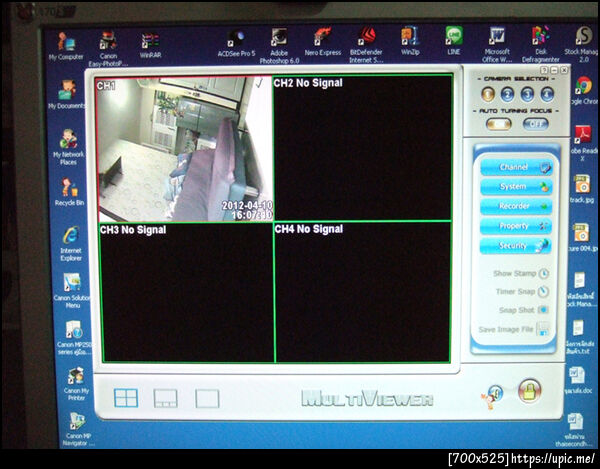Open My Documents desktop icon
This screenshot has width=600, height=469.
(67, 94)
